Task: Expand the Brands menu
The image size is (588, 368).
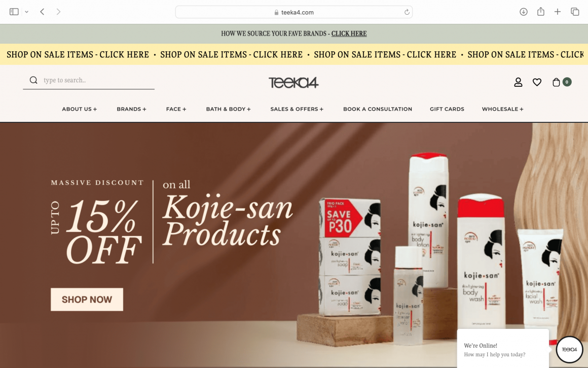Action: (x=131, y=109)
